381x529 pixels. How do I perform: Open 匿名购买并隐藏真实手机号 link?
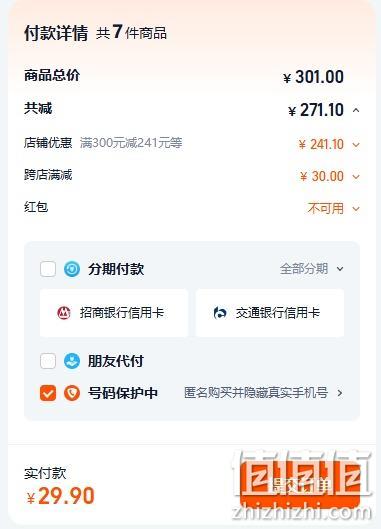pos(256,393)
